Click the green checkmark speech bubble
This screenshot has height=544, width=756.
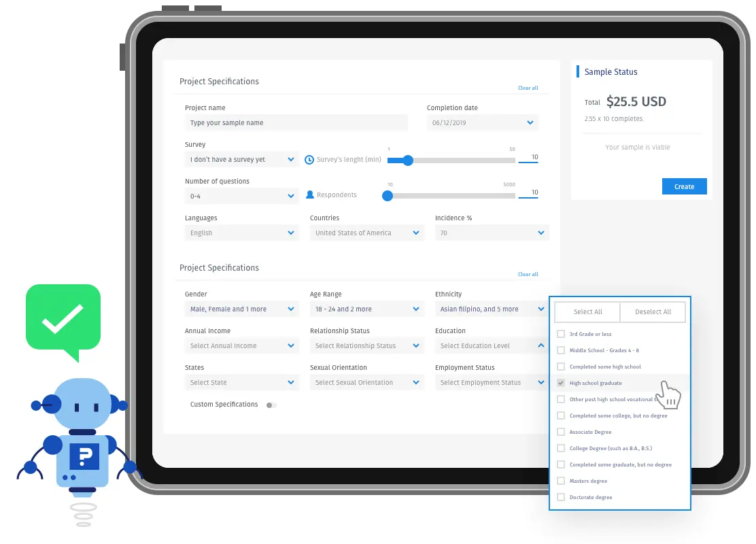[63, 322]
